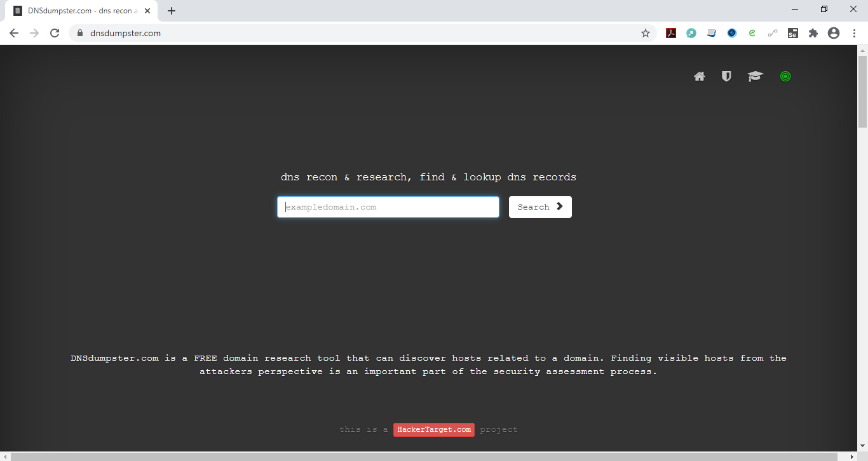Click the green target icon in header
The width and height of the screenshot is (868, 461).
tap(785, 76)
